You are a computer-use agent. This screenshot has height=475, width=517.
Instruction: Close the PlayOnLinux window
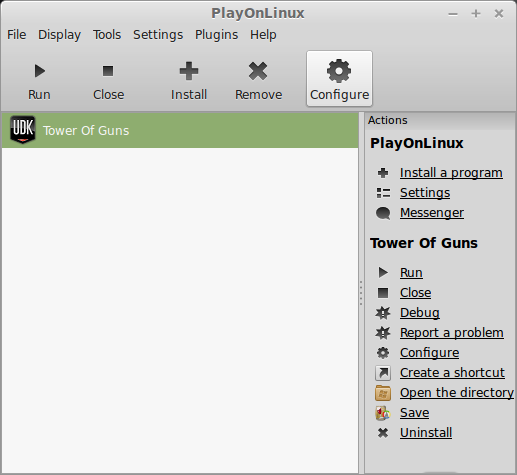(499, 14)
